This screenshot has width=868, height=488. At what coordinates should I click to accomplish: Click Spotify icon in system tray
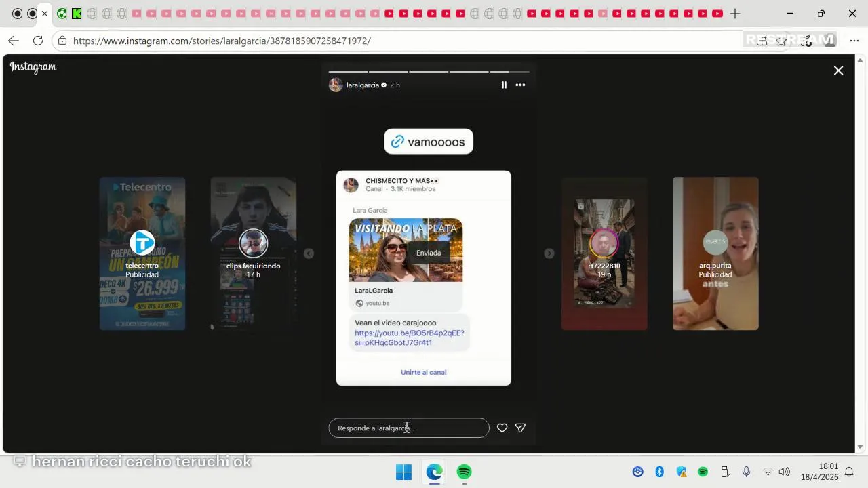point(703,472)
